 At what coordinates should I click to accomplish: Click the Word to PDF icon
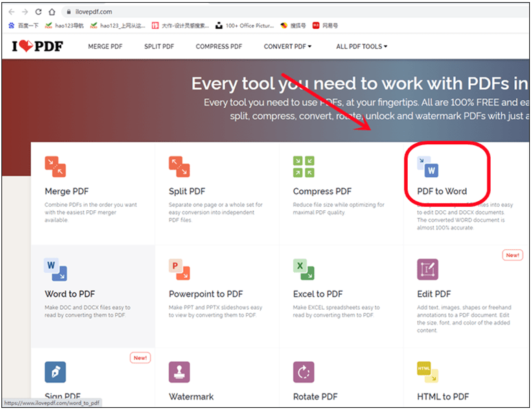point(55,269)
